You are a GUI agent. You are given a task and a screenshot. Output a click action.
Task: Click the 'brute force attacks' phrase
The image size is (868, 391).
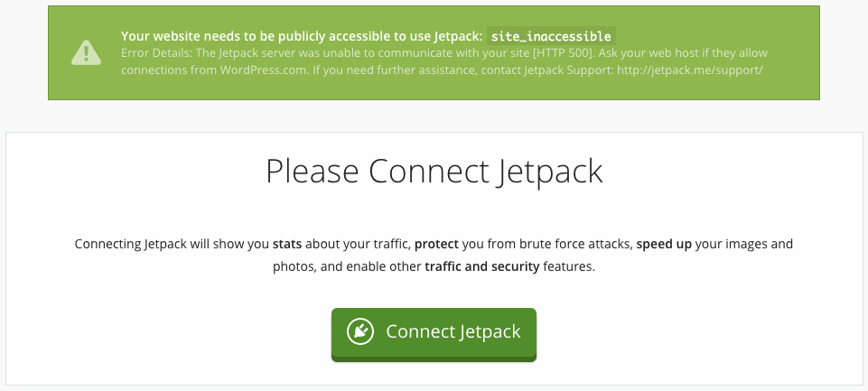click(x=581, y=244)
